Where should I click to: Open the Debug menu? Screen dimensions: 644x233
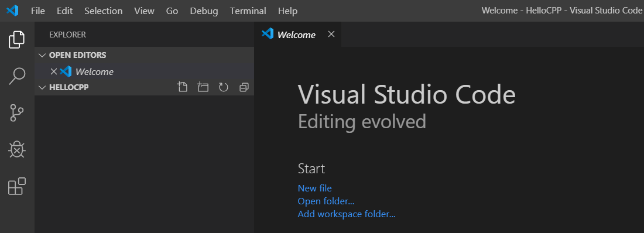(204, 11)
